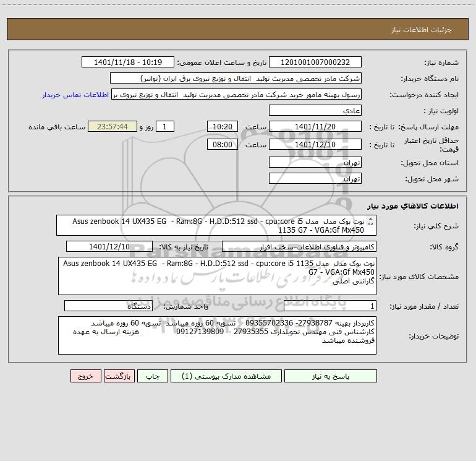Click the خروج exit button
This screenshot has height=461, width=476.
85,376
